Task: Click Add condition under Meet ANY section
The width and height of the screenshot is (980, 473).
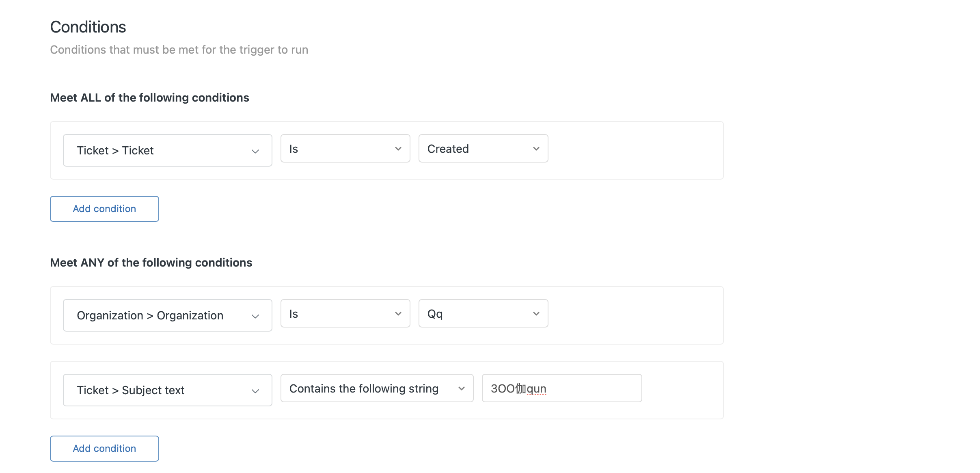Action: coord(104,448)
